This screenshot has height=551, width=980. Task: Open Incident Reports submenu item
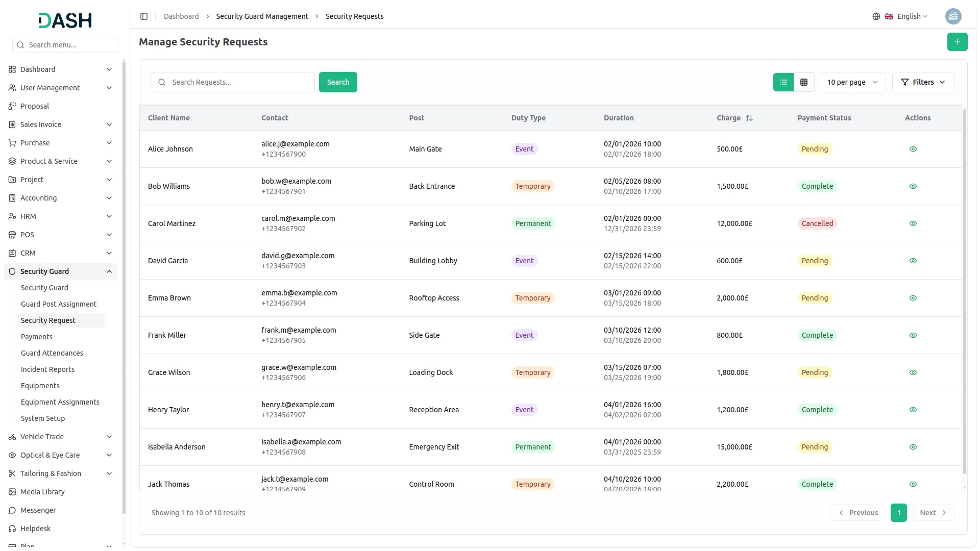pos(47,369)
